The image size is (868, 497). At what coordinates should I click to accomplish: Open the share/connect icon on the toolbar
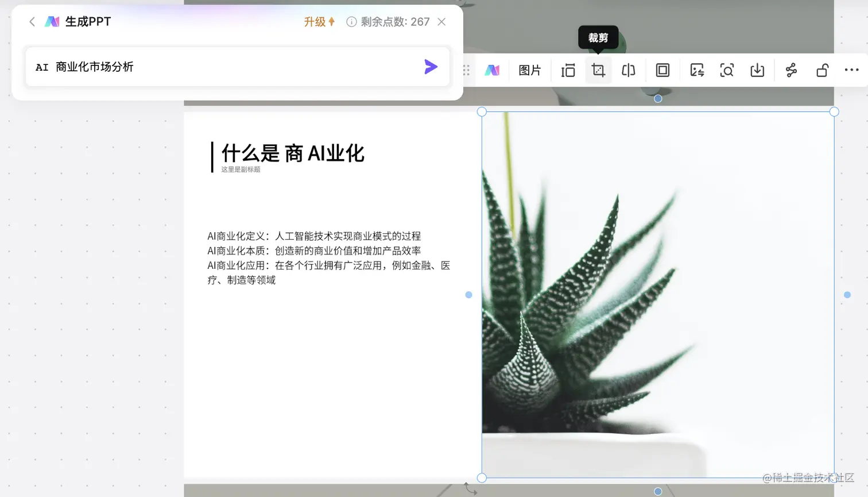click(x=790, y=70)
